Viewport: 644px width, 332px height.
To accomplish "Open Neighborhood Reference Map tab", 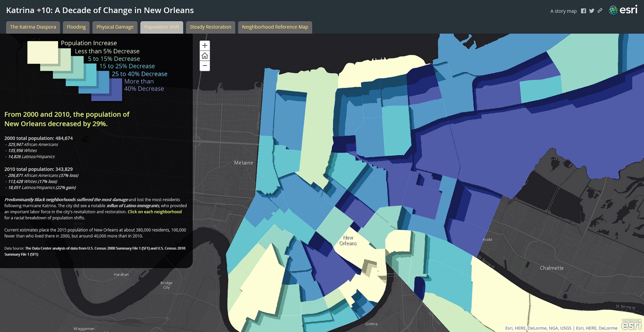I will point(275,27).
